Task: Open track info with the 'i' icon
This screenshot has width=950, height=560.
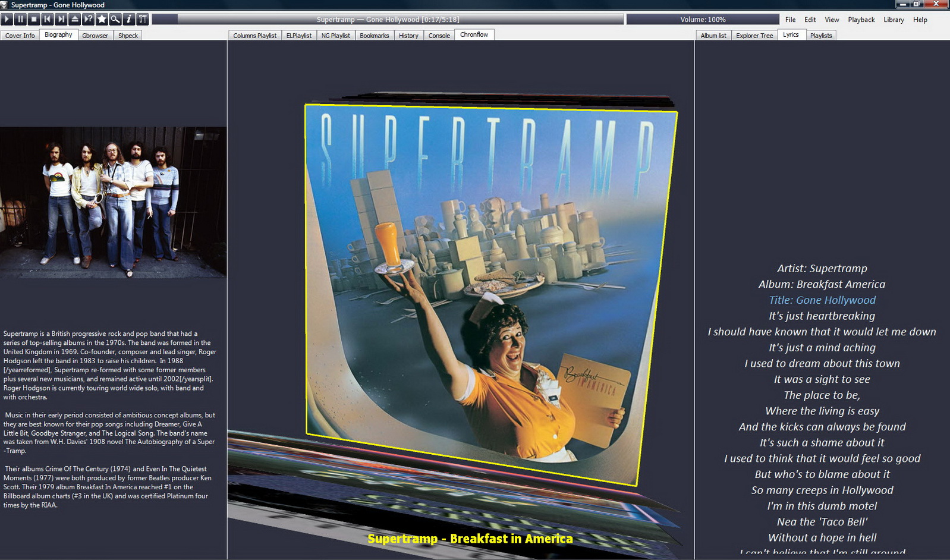Action: [x=129, y=19]
